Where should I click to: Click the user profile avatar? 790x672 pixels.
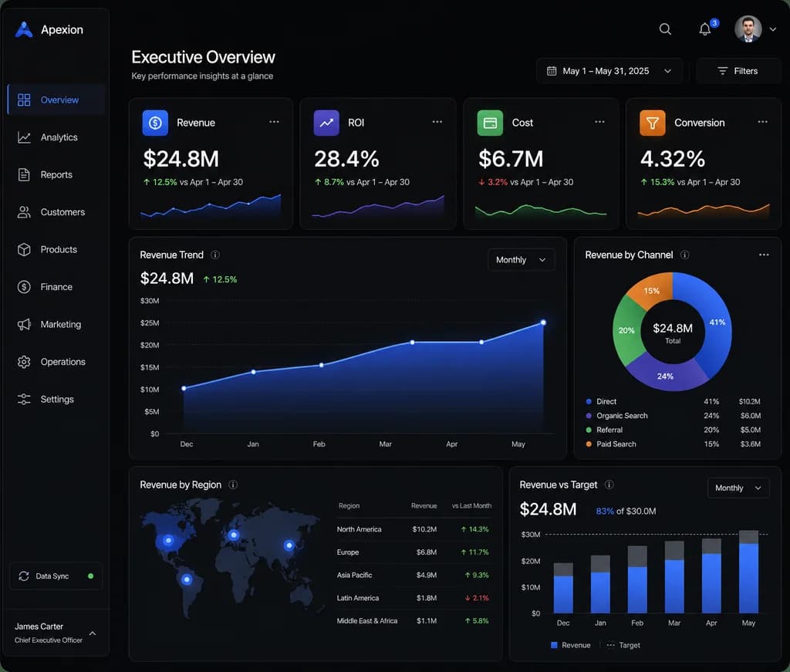(748, 29)
